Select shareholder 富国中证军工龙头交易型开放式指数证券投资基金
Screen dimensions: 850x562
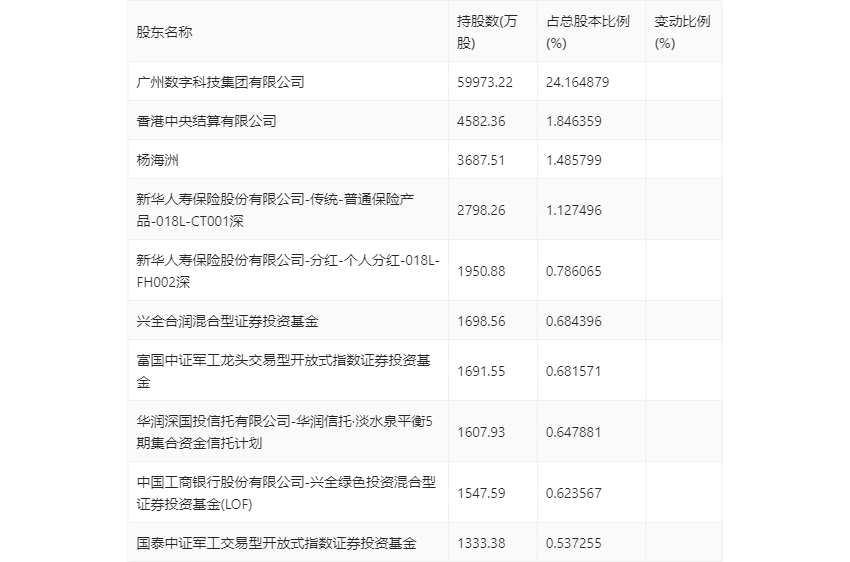[284, 371]
